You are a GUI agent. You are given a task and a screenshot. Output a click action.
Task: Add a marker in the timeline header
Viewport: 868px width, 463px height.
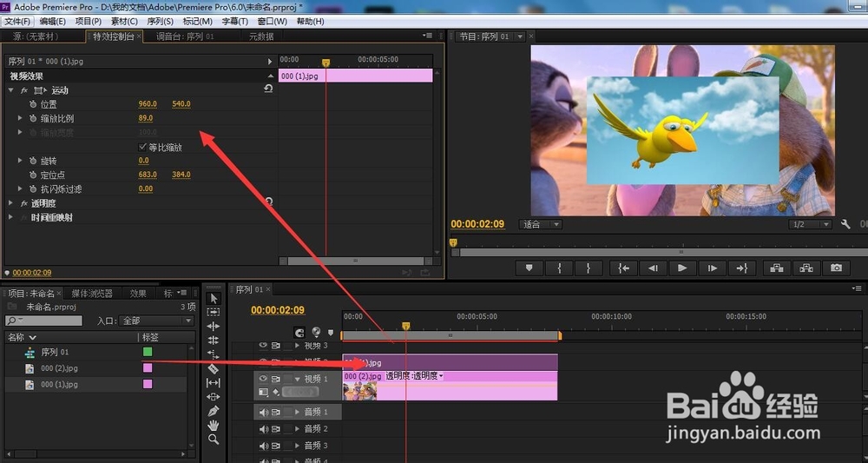pos(331,333)
